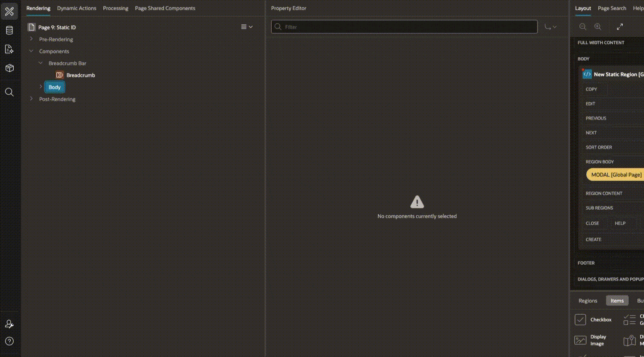The width and height of the screenshot is (644, 357).
Task: Open administration user-wrench icon
Action: click(x=9, y=324)
